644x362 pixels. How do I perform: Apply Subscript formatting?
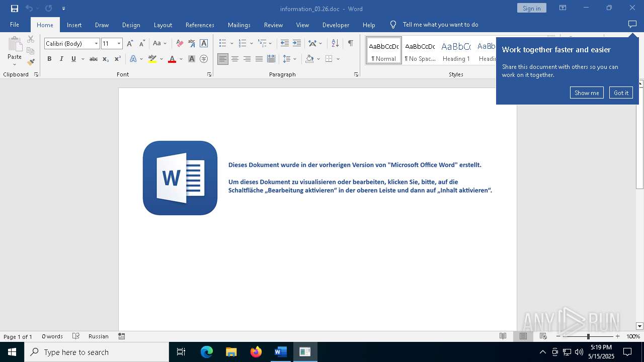[x=106, y=59]
